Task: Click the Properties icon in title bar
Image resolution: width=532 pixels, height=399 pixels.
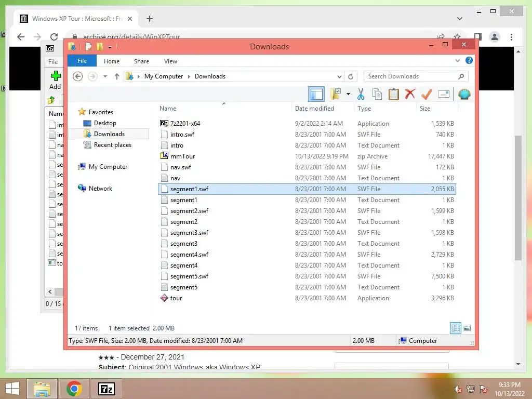Action: (88, 46)
